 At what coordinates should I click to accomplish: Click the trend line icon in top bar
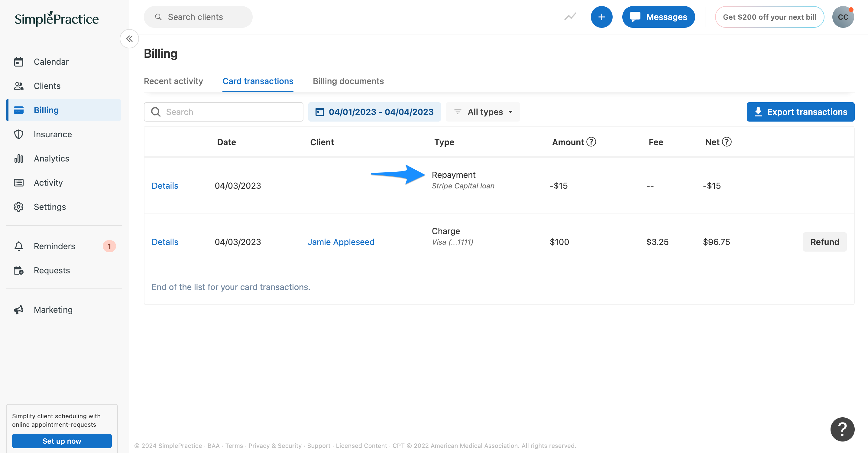pos(570,17)
